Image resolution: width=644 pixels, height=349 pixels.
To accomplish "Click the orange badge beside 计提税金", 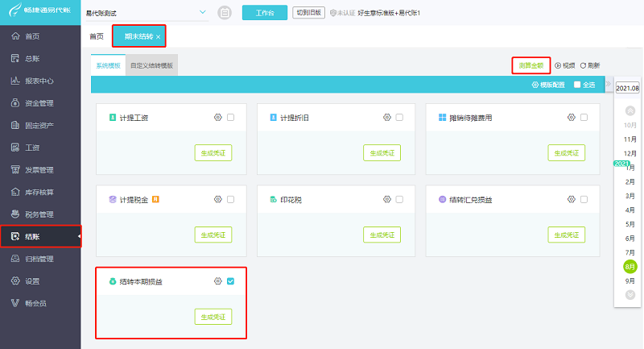I will click(155, 199).
